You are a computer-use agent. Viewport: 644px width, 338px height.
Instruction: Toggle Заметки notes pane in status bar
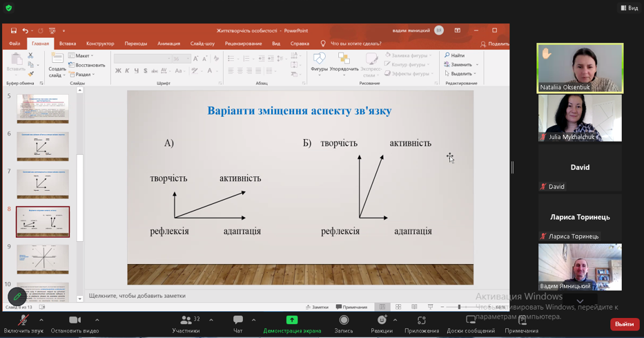[x=317, y=307]
